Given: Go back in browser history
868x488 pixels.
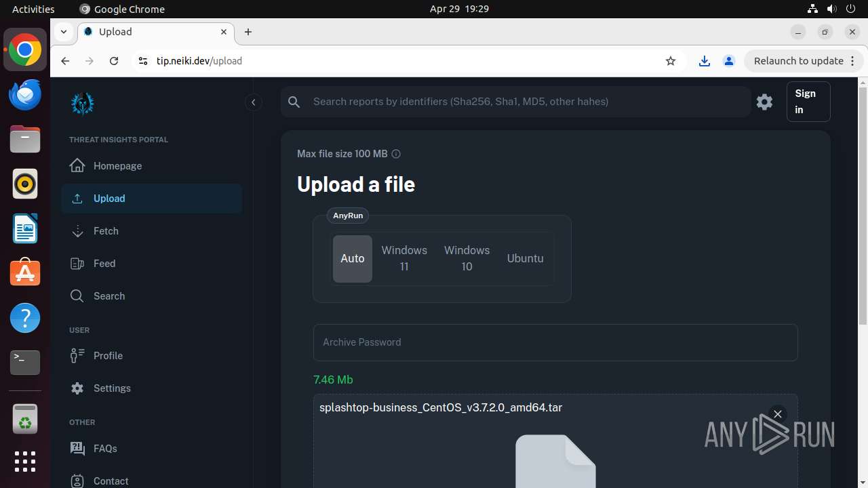Looking at the screenshot, I should [x=65, y=61].
